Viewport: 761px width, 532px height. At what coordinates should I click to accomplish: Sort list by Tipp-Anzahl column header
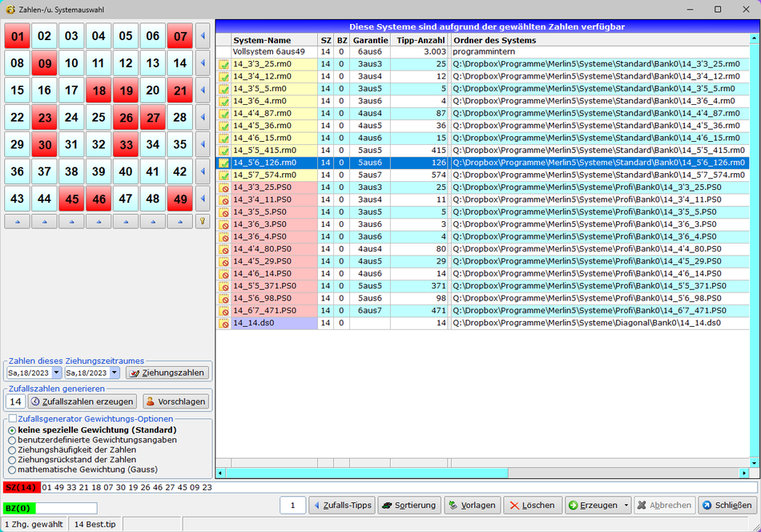(x=421, y=40)
